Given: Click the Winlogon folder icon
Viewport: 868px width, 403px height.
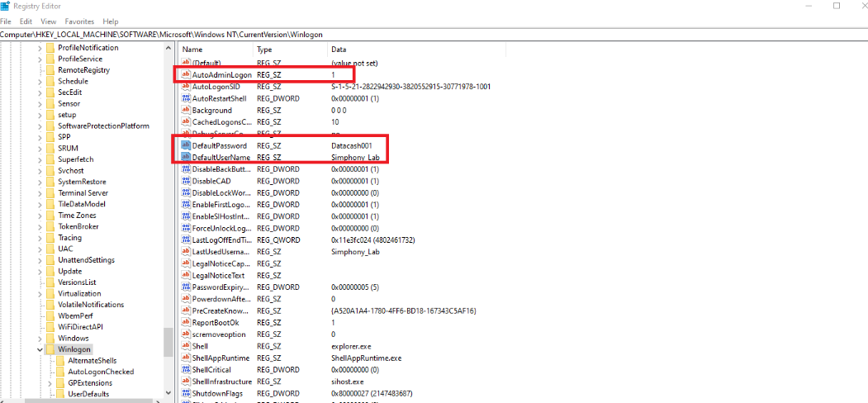Looking at the screenshot, I should 50,349.
